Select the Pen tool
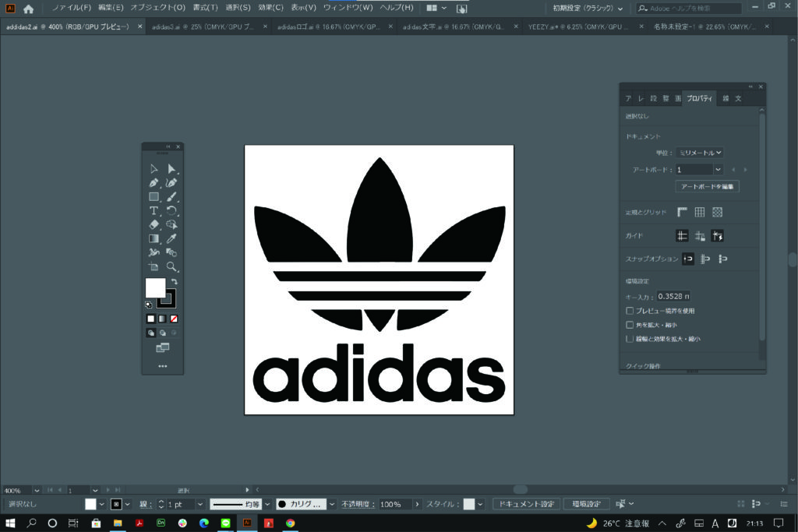Viewport: 798px width, 532px height. (154, 182)
